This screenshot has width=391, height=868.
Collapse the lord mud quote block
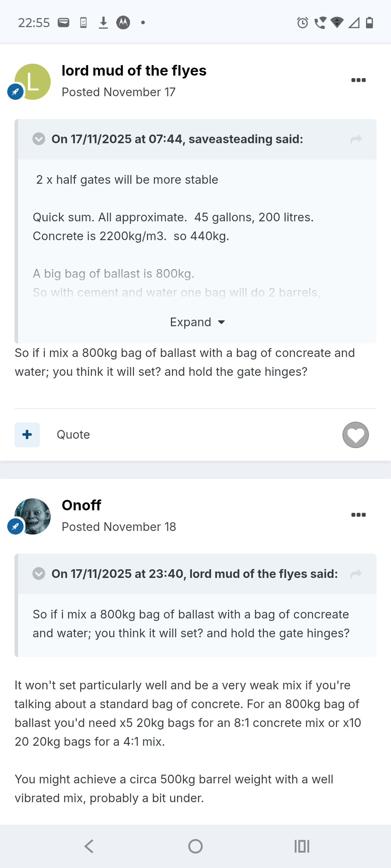click(x=39, y=574)
